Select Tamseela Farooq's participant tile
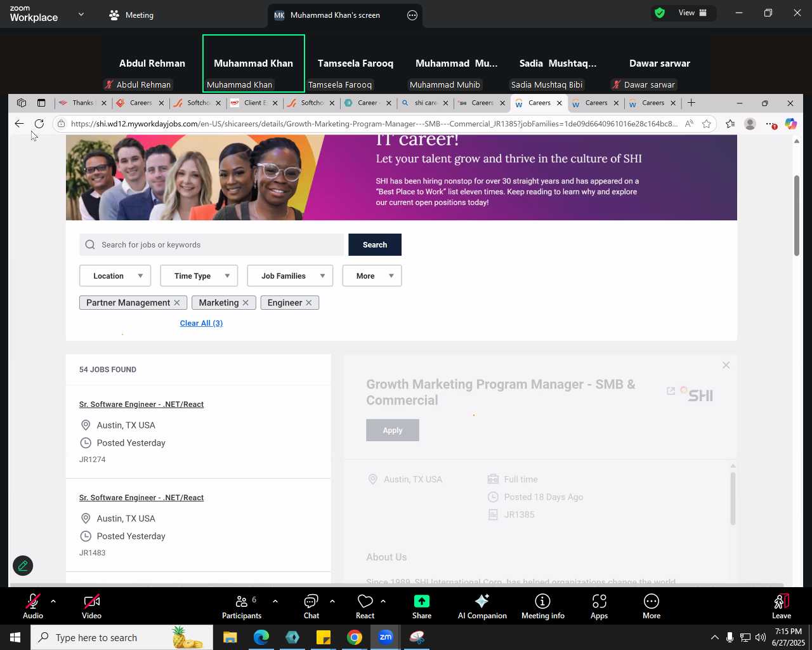This screenshot has width=812, height=650. tap(355, 63)
